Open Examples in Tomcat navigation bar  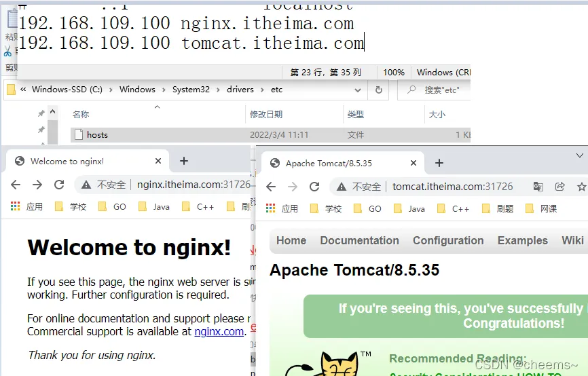click(x=522, y=241)
